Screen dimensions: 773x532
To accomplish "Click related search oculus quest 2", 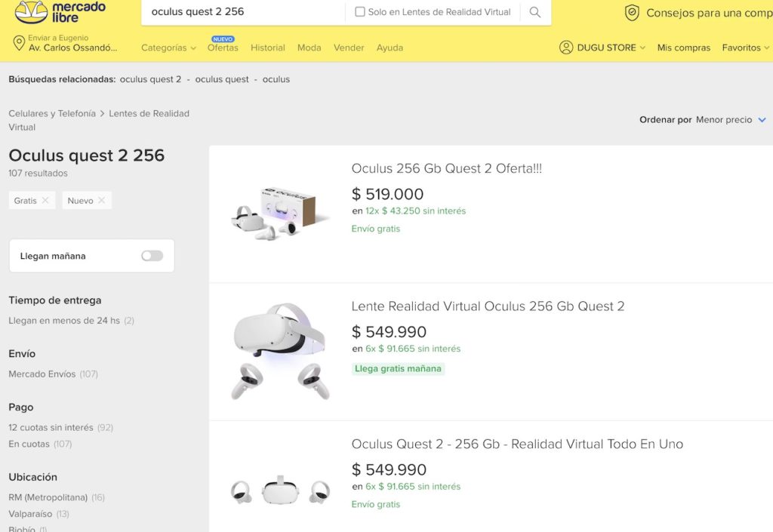I will [150, 79].
